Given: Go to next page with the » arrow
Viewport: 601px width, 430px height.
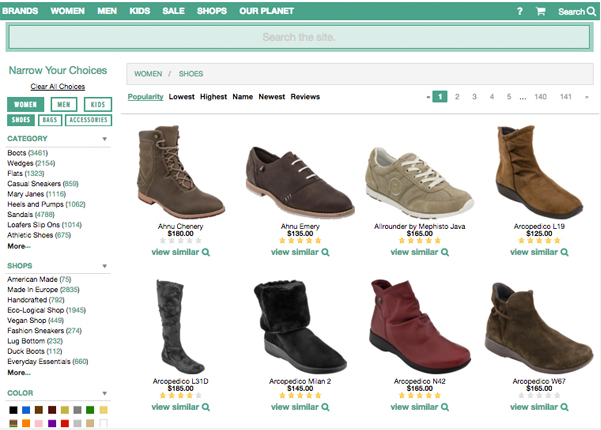Looking at the screenshot, I should 586,97.
